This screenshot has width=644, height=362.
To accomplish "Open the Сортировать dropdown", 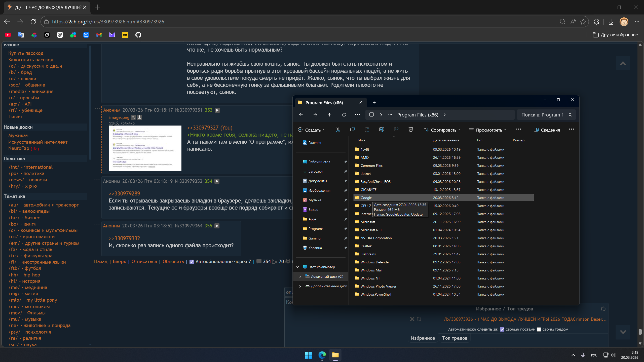I will (x=442, y=130).
